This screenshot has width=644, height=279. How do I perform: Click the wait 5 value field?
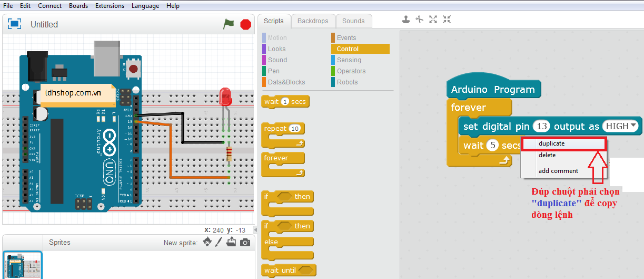tap(492, 145)
